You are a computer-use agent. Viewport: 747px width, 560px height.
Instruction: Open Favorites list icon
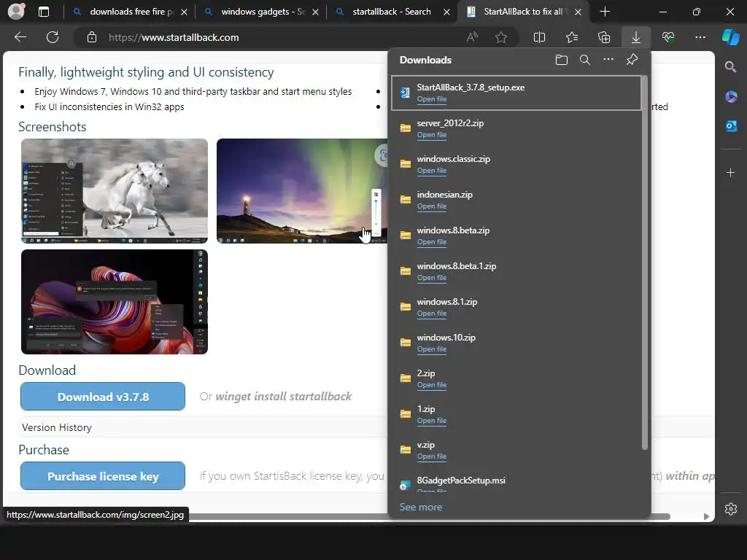[572, 37]
